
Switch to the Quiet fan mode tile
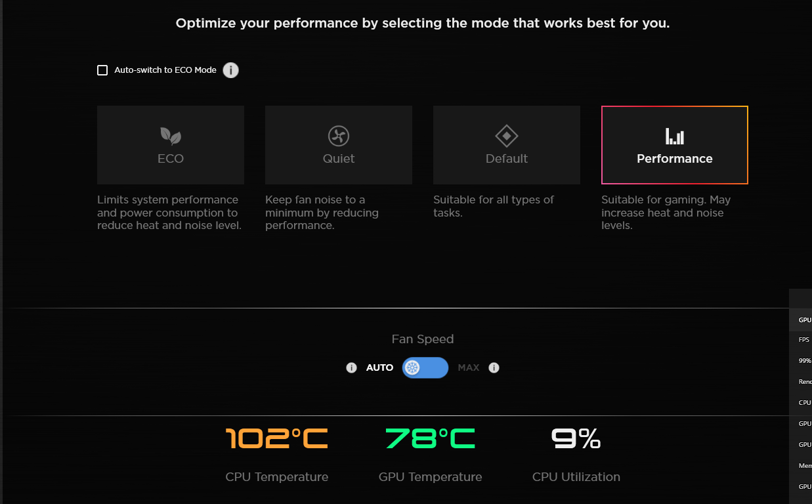pos(339,145)
